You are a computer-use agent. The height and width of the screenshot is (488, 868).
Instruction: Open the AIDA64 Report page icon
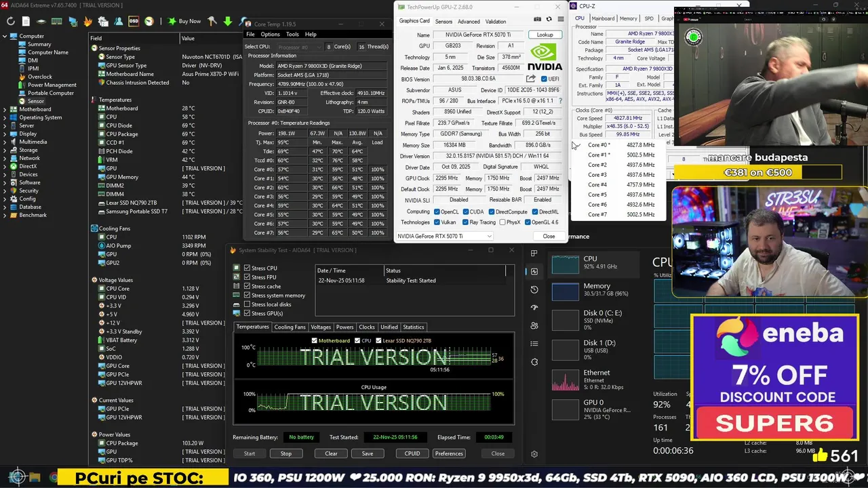[x=26, y=22]
